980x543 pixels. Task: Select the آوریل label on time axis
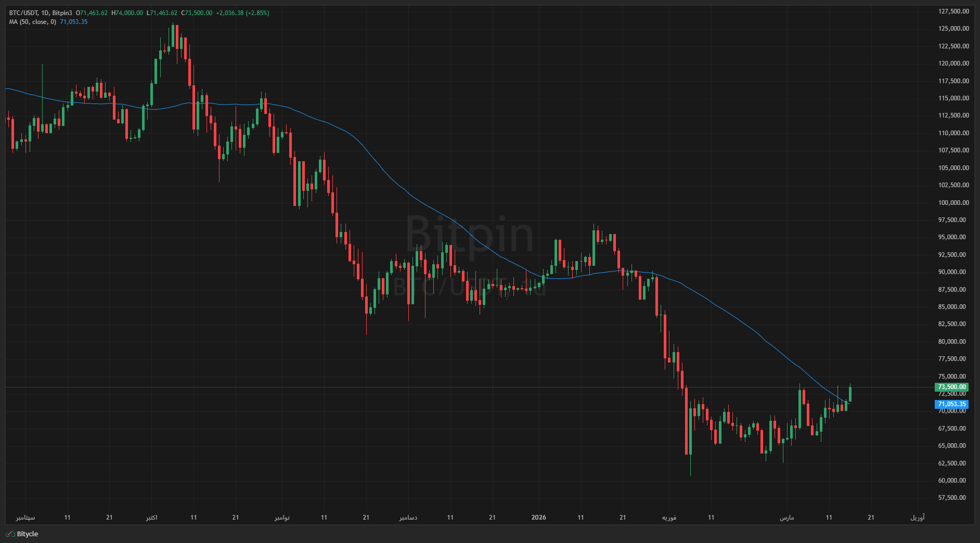pyautogui.click(x=917, y=518)
